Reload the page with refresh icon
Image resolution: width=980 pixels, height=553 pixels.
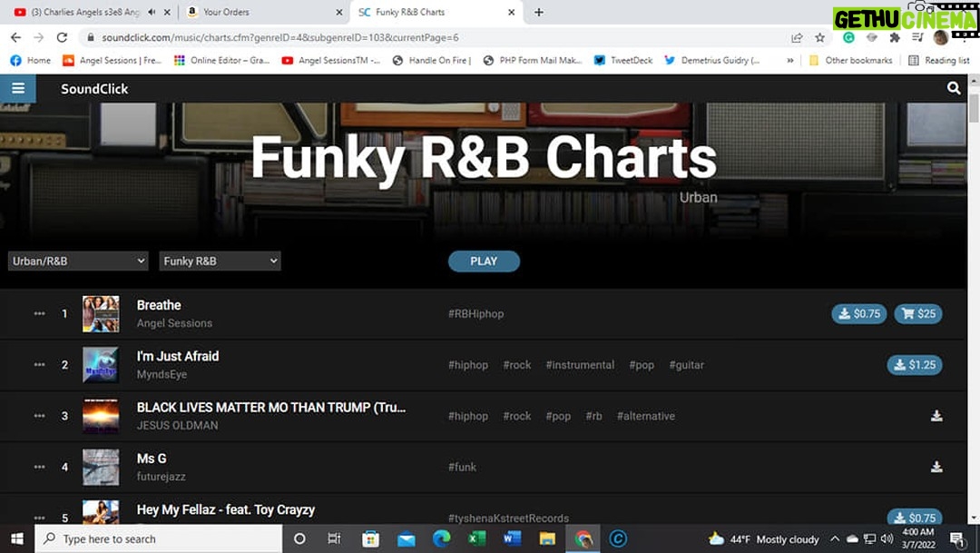[62, 37]
